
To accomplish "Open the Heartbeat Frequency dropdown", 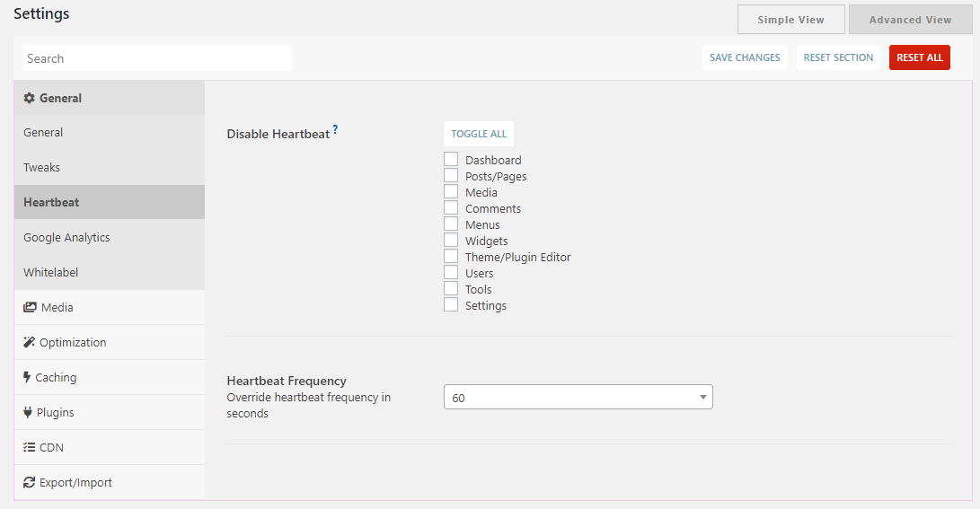I will pos(578,397).
